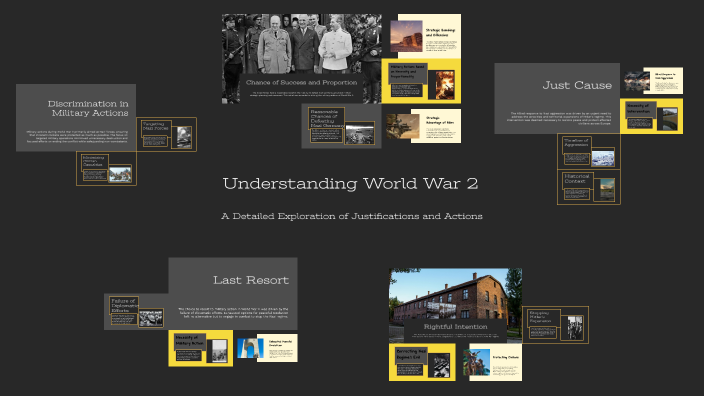This screenshot has width=704, height=396.
Task: Open yellow slide with the fire image
Action: (421, 81)
